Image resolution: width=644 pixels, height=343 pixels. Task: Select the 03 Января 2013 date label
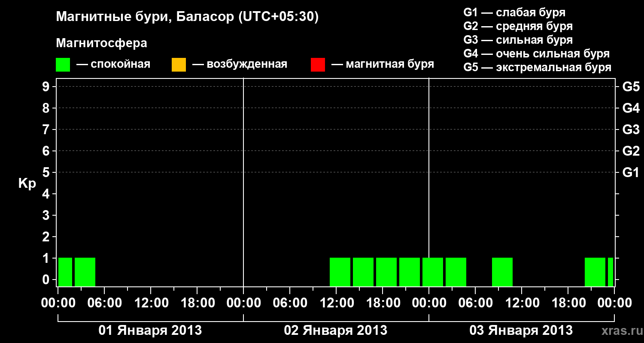[521, 330]
